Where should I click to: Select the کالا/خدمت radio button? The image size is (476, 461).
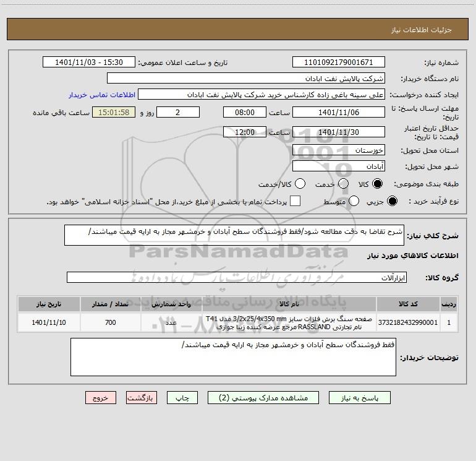(x=300, y=184)
